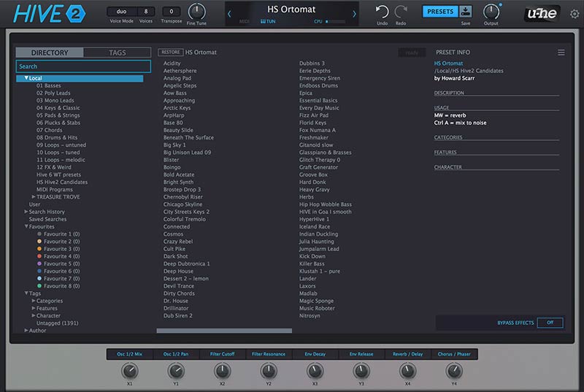Open the preset info hamburger menu
This screenshot has width=584, height=392.
[561, 53]
